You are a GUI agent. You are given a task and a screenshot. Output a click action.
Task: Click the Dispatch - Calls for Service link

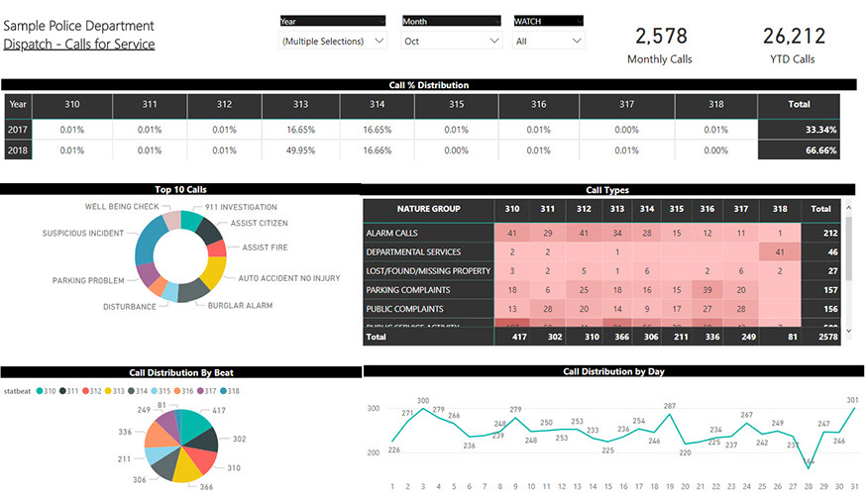tap(78, 44)
